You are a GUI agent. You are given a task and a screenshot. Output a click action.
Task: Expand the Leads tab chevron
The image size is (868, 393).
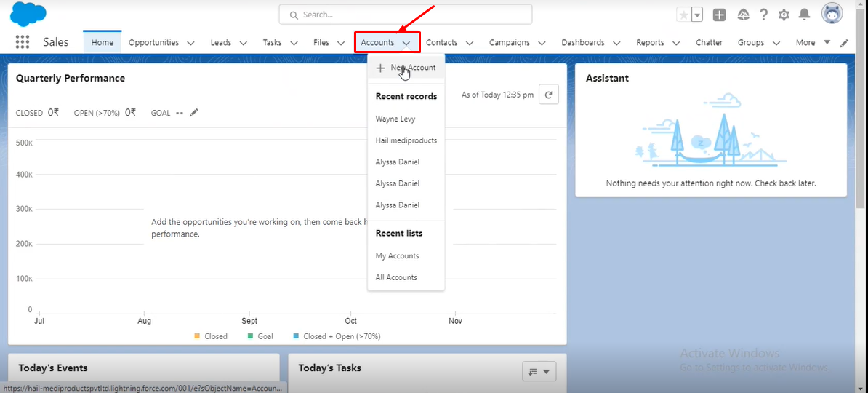(243, 43)
